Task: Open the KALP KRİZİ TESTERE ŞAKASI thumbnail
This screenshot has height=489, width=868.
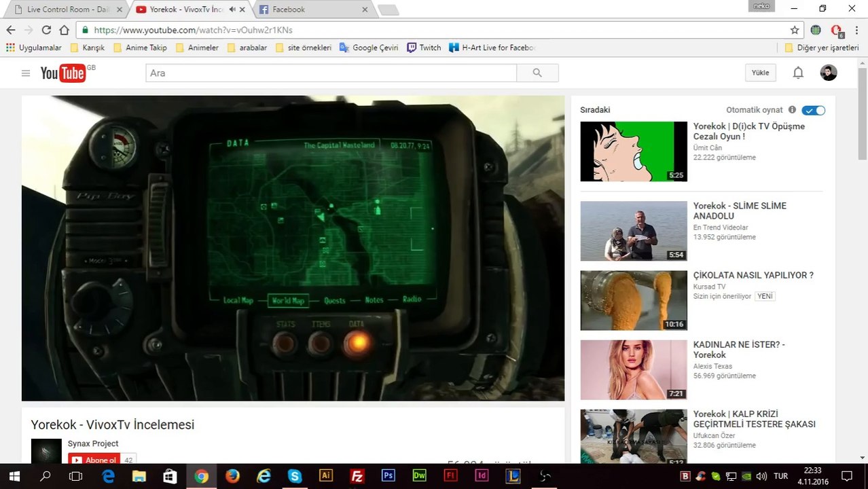Action: [x=634, y=436]
